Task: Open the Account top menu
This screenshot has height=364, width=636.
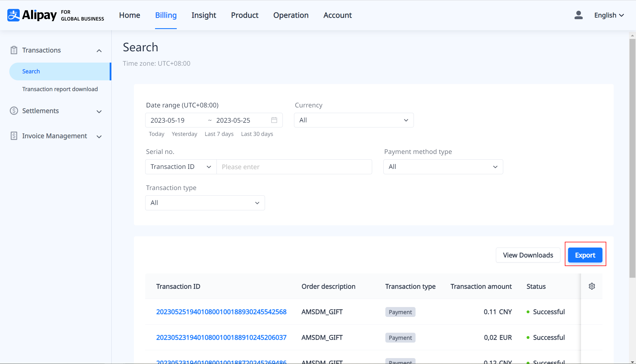Action: (337, 15)
